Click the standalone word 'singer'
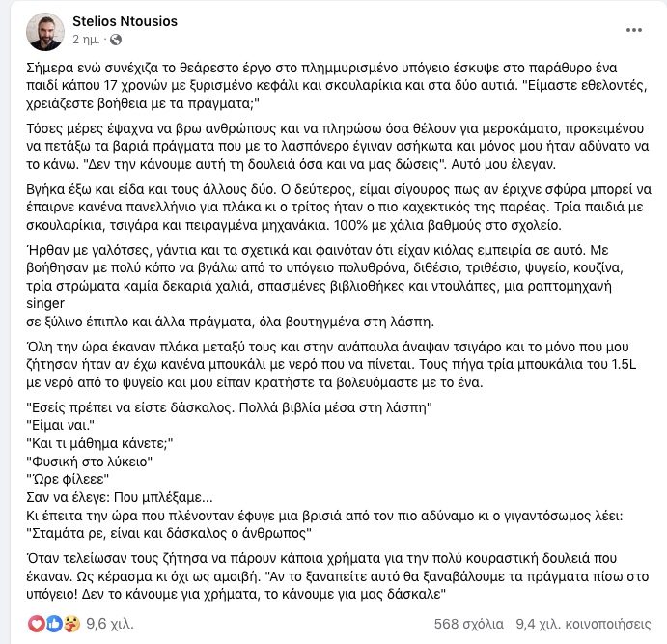This screenshot has height=644, width=667. coord(45,304)
